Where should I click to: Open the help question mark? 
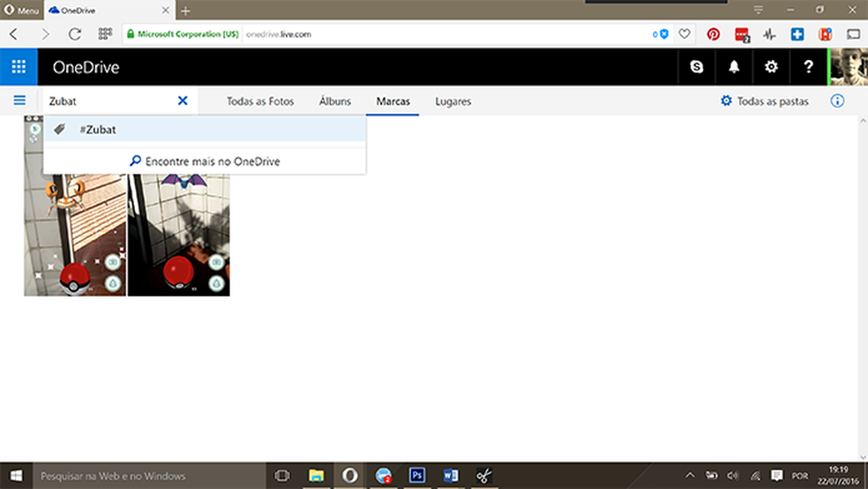pos(808,67)
